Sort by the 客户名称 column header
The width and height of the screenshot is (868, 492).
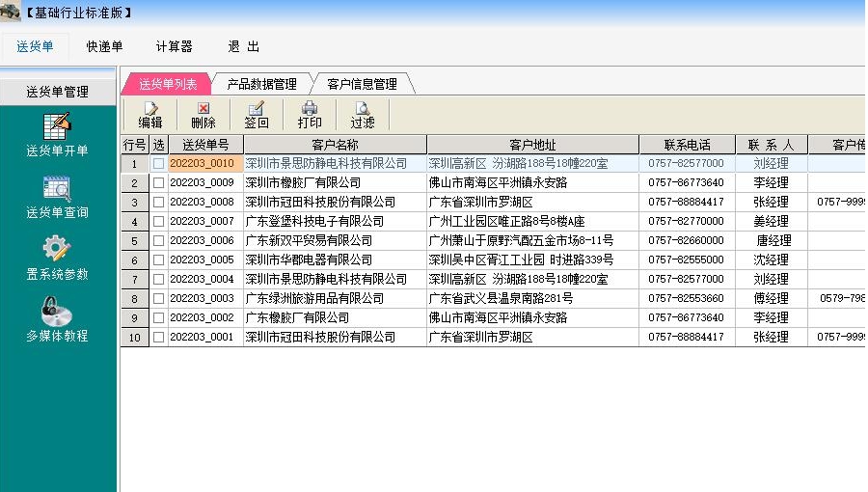click(336, 145)
